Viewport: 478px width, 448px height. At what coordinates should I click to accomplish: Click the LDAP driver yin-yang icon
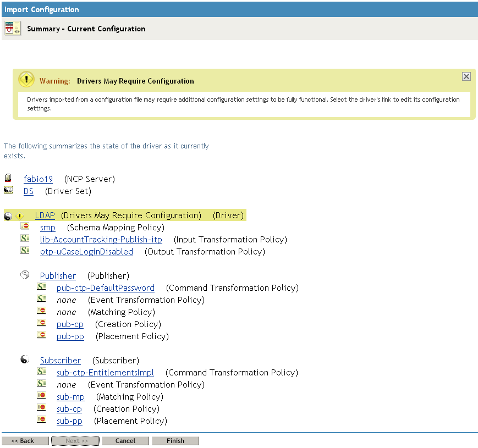[x=8, y=216]
